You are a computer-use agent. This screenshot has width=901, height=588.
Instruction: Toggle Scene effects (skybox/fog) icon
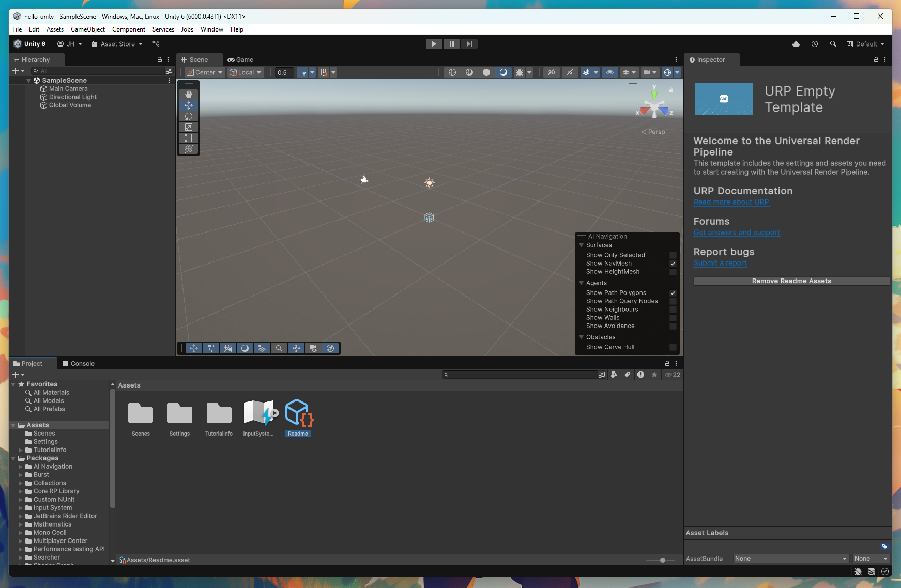pos(586,72)
